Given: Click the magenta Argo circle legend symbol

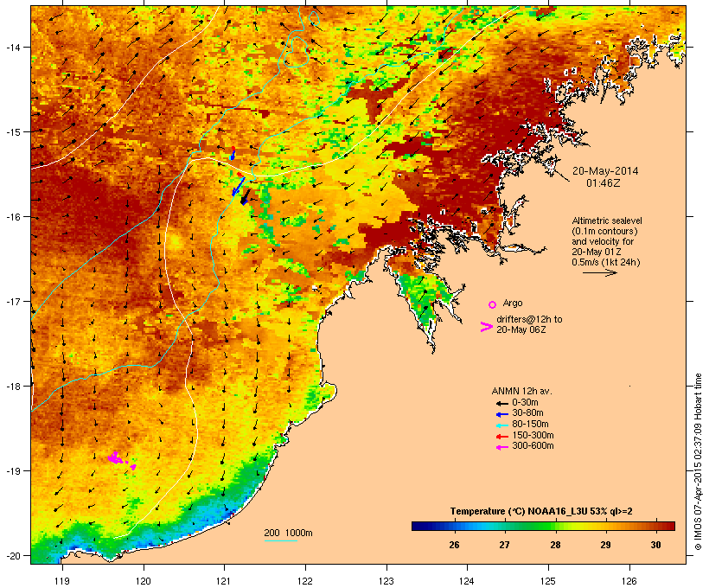Looking at the screenshot, I should [493, 304].
